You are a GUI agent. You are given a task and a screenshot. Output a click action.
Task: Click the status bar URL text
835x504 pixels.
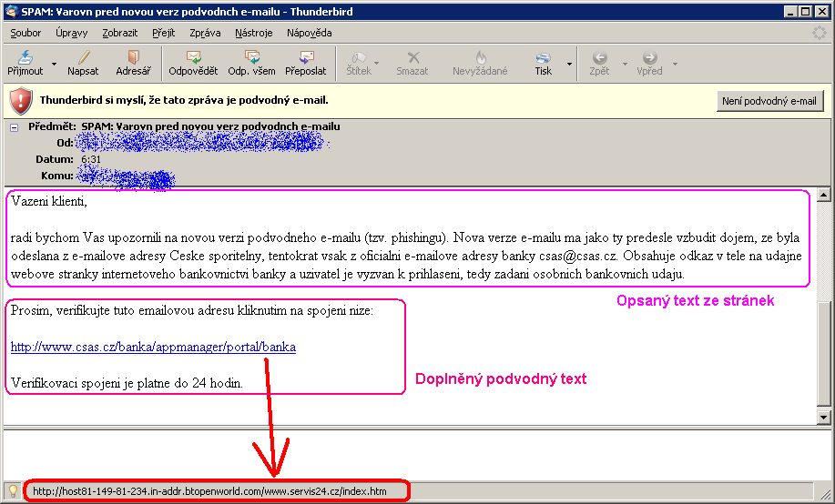coord(209,491)
